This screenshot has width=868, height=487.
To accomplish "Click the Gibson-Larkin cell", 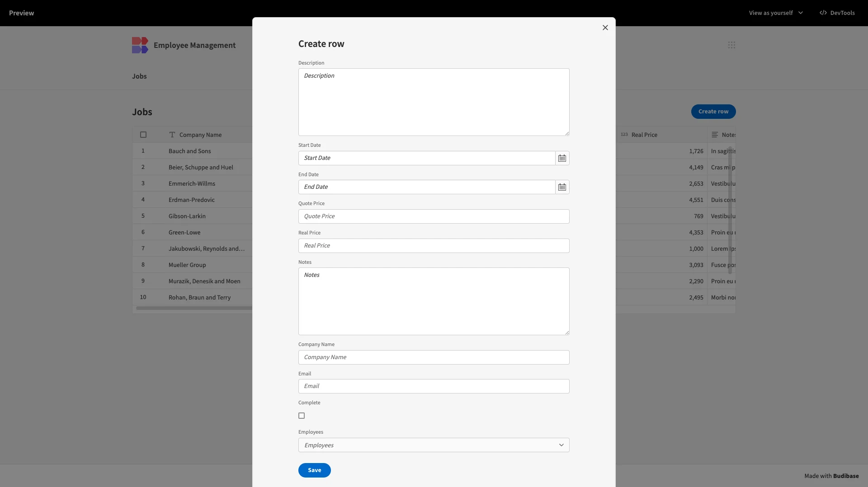I will point(187,216).
